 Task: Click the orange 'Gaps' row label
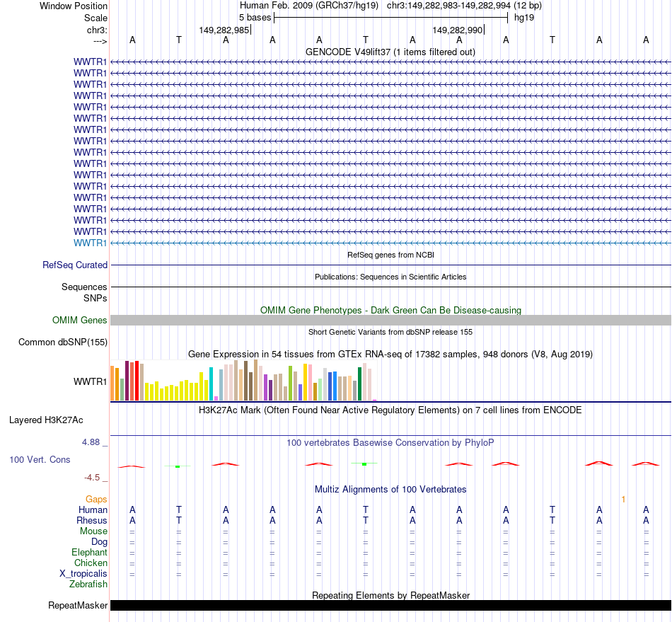click(x=96, y=499)
